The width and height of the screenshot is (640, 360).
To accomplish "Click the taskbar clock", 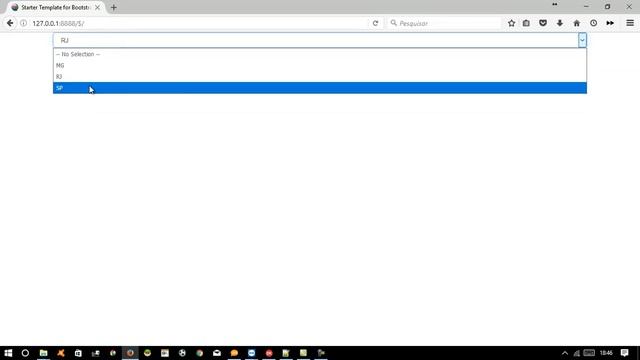I will [x=606, y=353].
